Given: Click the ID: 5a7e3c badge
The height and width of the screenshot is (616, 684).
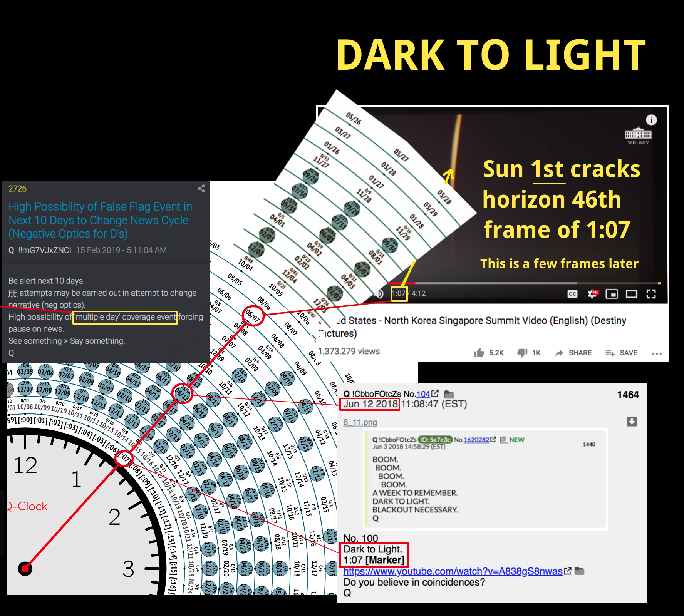Looking at the screenshot, I should (x=435, y=440).
